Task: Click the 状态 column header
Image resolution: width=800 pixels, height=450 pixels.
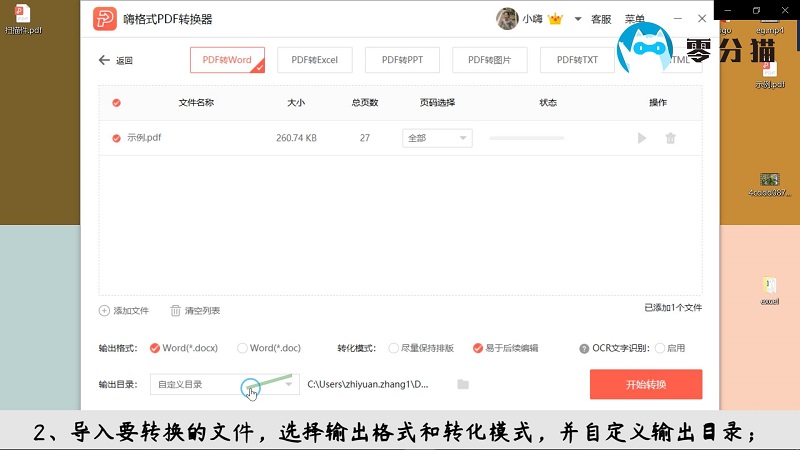Action: tap(548, 103)
